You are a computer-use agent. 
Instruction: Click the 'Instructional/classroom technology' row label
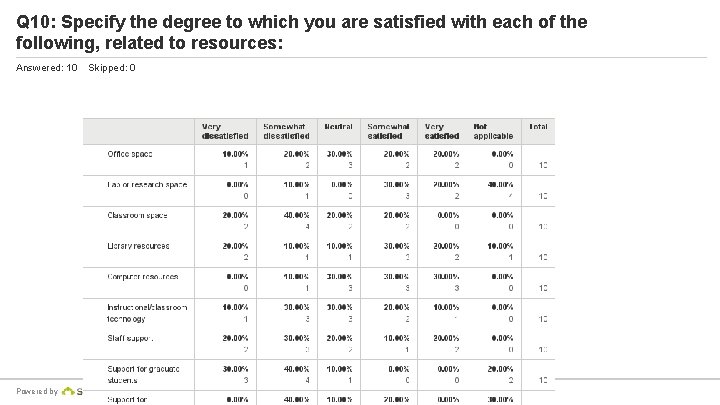pyautogui.click(x=148, y=312)
